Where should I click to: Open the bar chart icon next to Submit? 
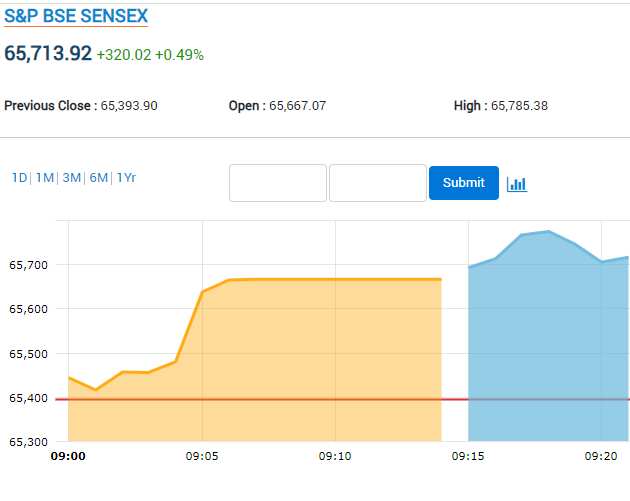517,184
